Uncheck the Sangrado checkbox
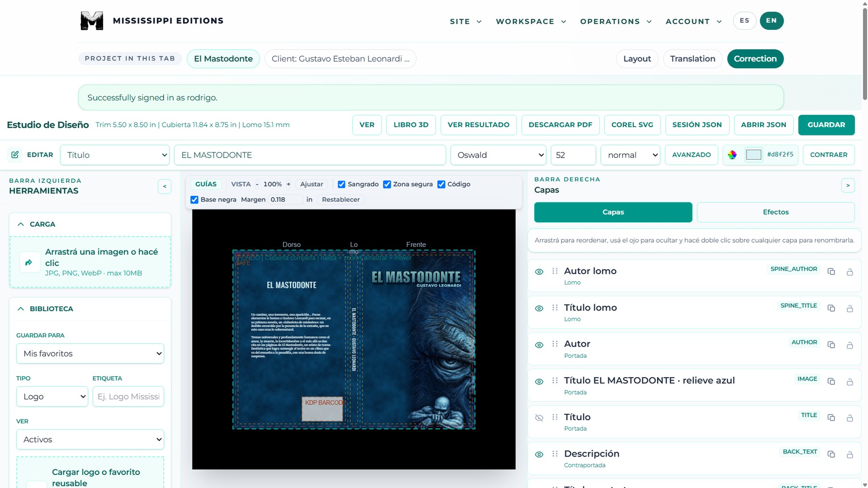This screenshot has width=868, height=488. (x=341, y=184)
